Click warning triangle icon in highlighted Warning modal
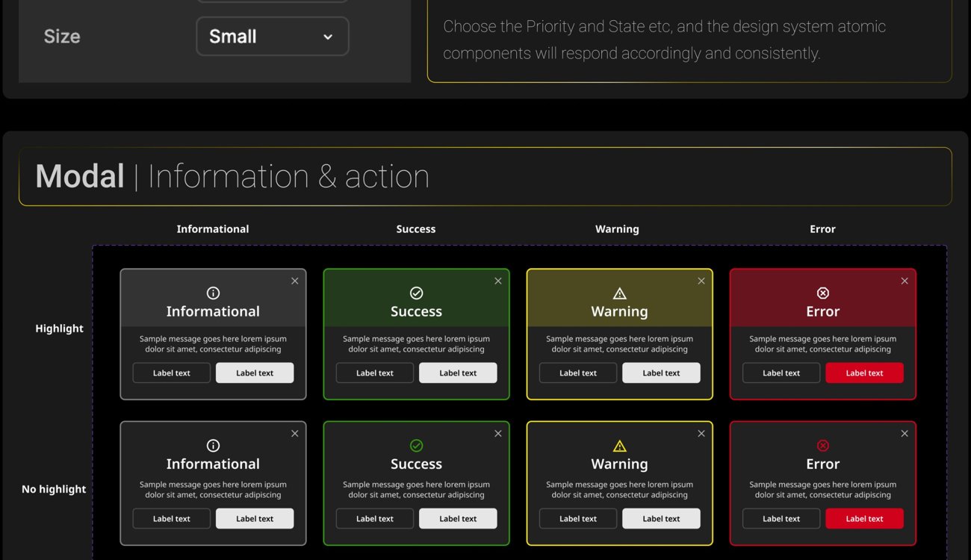 pos(619,293)
